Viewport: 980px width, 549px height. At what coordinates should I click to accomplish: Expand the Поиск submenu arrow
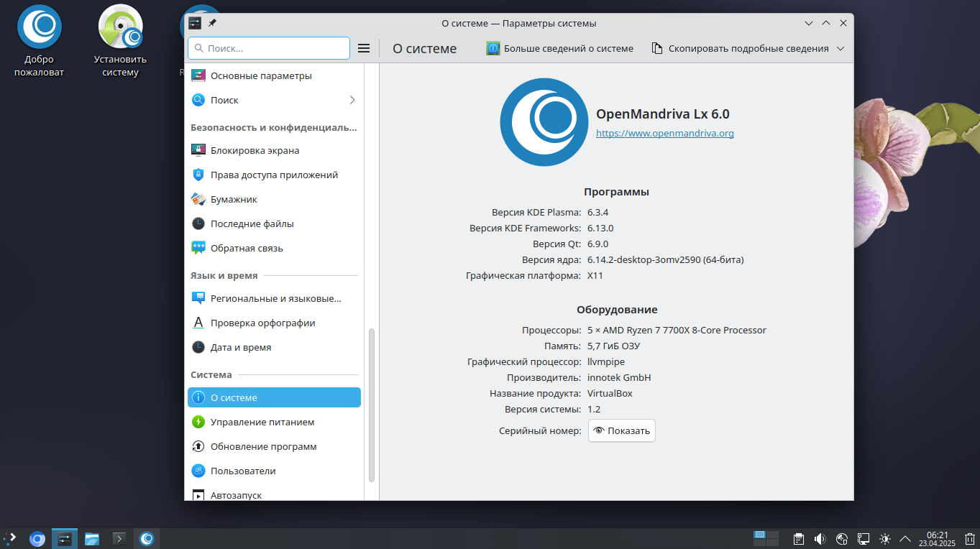point(352,100)
